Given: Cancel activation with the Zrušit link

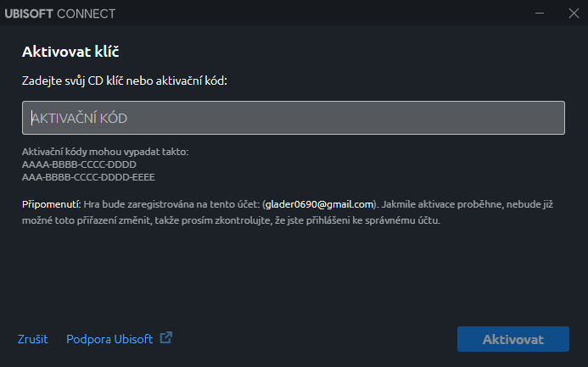Looking at the screenshot, I should pyautogui.click(x=32, y=339).
